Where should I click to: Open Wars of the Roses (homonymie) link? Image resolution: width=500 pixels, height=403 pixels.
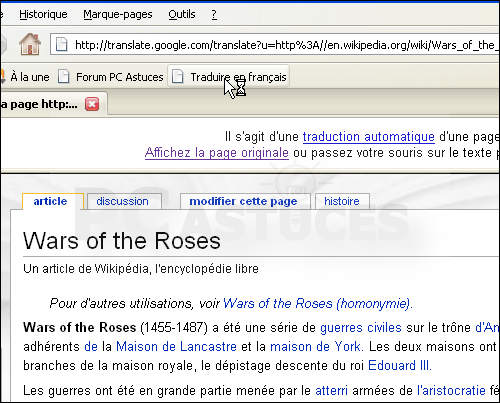[x=318, y=304]
